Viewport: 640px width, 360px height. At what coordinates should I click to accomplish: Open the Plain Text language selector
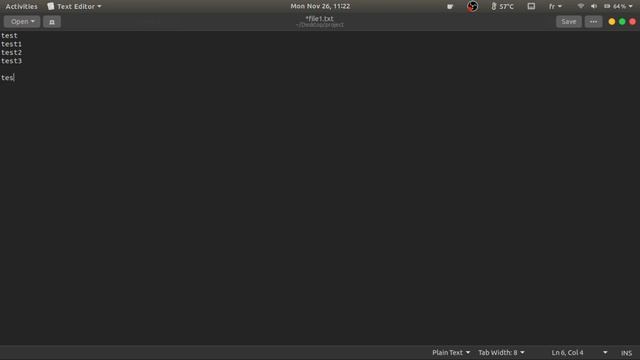click(x=451, y=353)
